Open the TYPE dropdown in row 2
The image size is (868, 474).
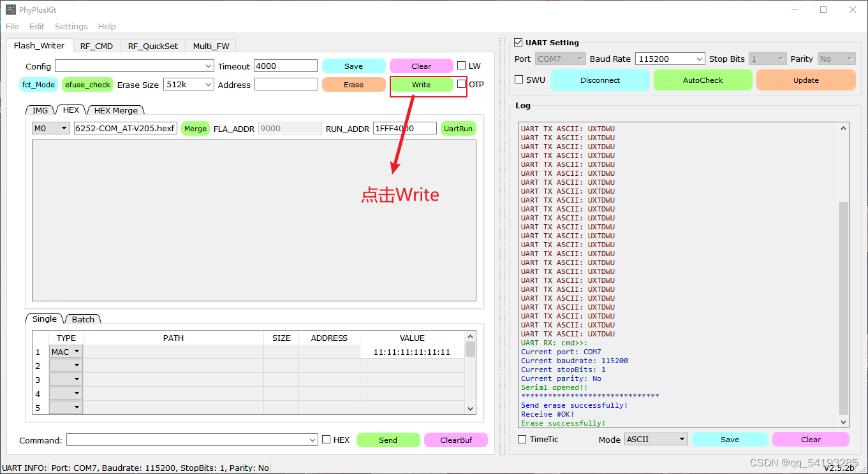(66, 366)
